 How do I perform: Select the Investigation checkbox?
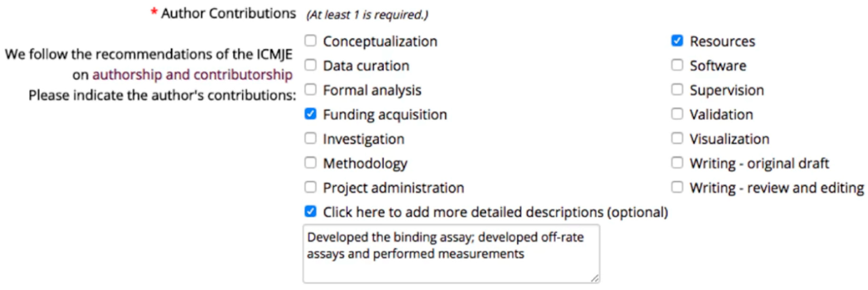click(x=310, y=138)
